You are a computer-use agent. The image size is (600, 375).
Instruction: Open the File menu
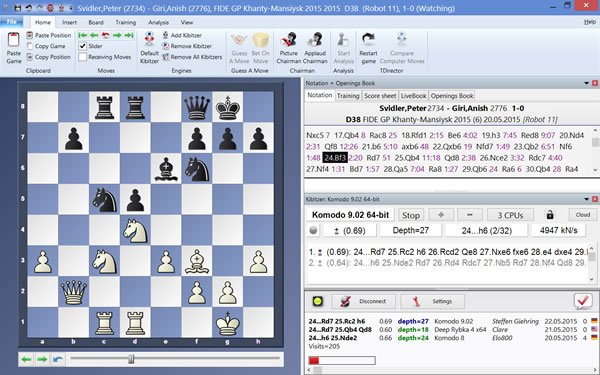click(12, 22)
